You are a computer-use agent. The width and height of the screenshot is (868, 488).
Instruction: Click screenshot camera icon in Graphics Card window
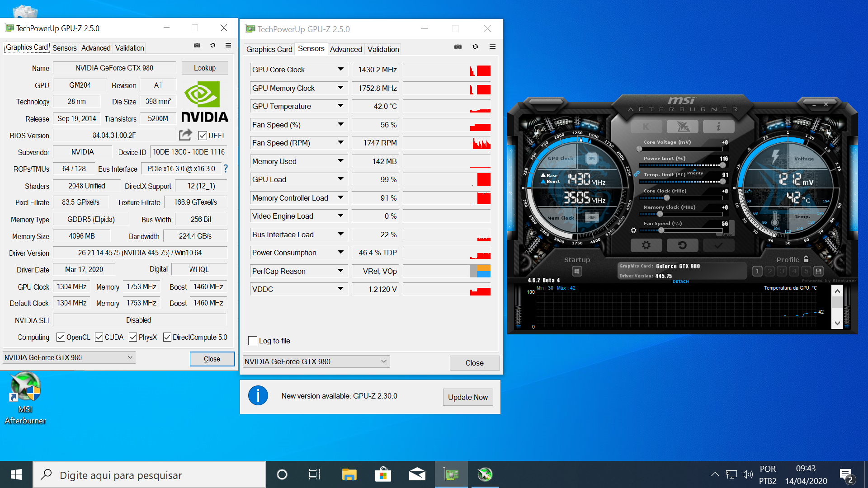point(197,45)
